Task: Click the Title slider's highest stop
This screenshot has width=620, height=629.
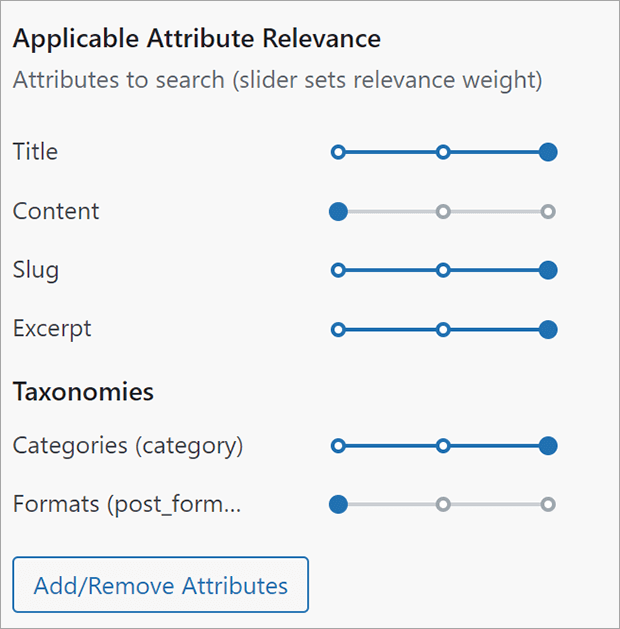Action: pyautogui.click(x=547, y=152)
